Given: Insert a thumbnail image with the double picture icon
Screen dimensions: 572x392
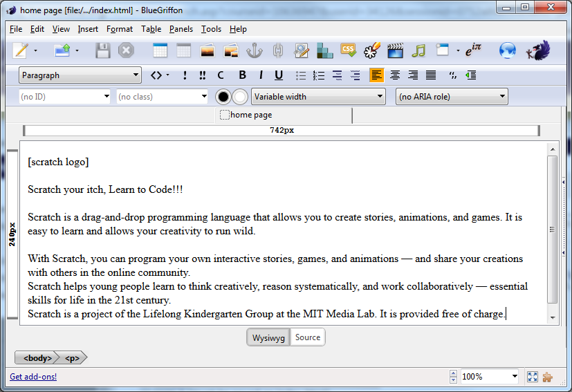Looking at the screenshot, I should [x=231, y=50].
